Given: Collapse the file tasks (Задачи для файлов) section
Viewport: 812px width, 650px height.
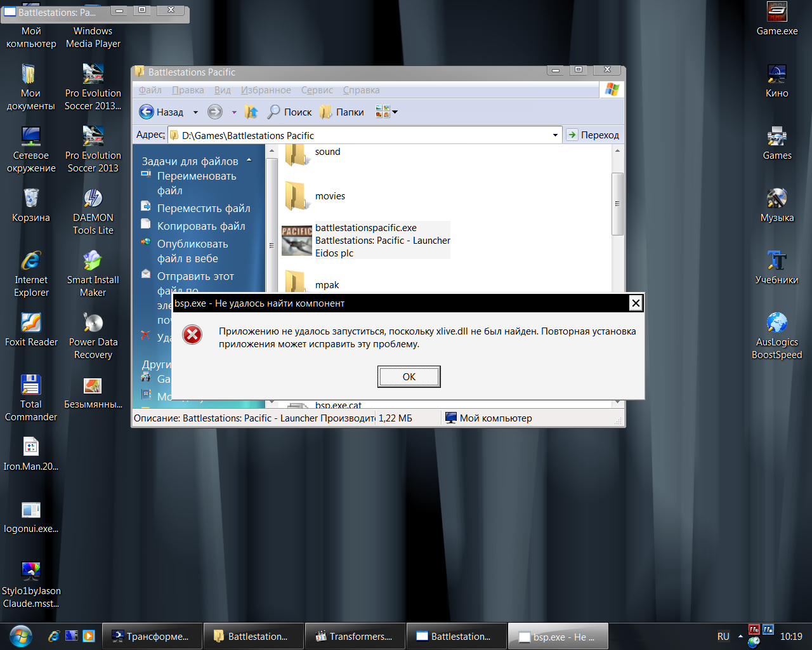Looking at the screenshot, I should [249, 161].
